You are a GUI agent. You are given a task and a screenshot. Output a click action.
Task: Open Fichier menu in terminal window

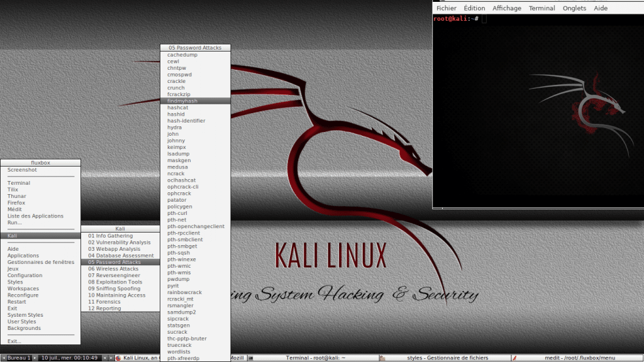pos(447,8)
